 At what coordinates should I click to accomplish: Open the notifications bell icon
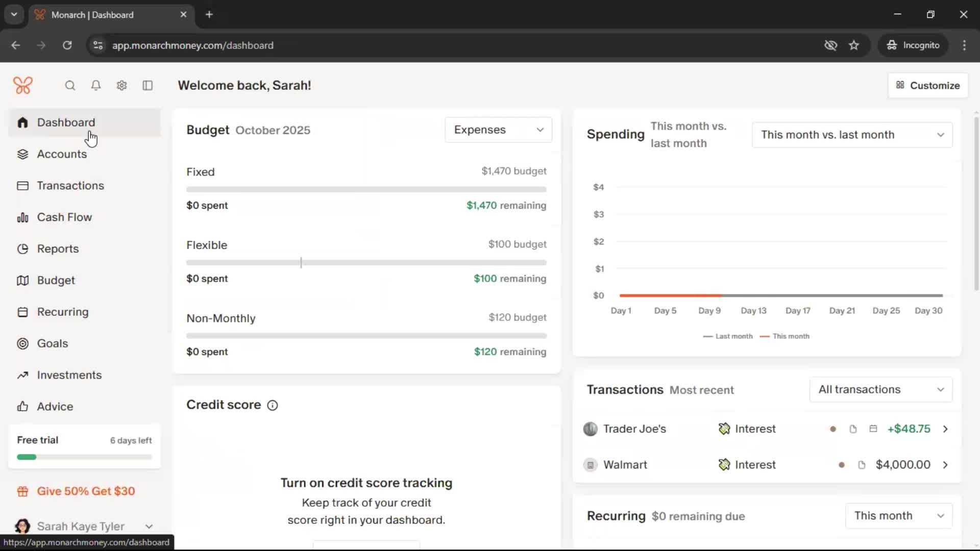pos(96,86)
